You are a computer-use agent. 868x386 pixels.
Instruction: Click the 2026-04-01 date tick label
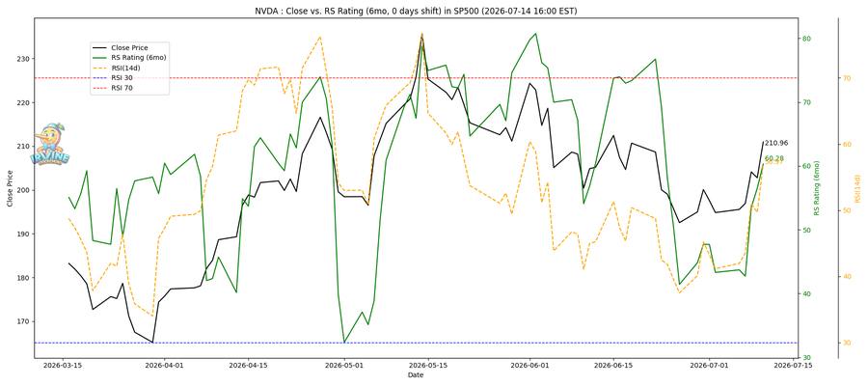[165, 366]
